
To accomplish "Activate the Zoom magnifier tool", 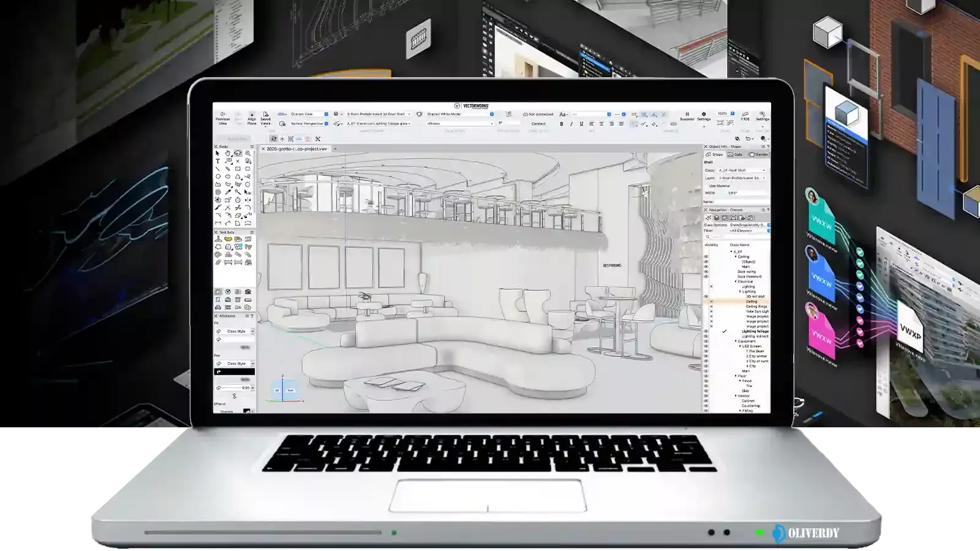I will pos(248,154).
